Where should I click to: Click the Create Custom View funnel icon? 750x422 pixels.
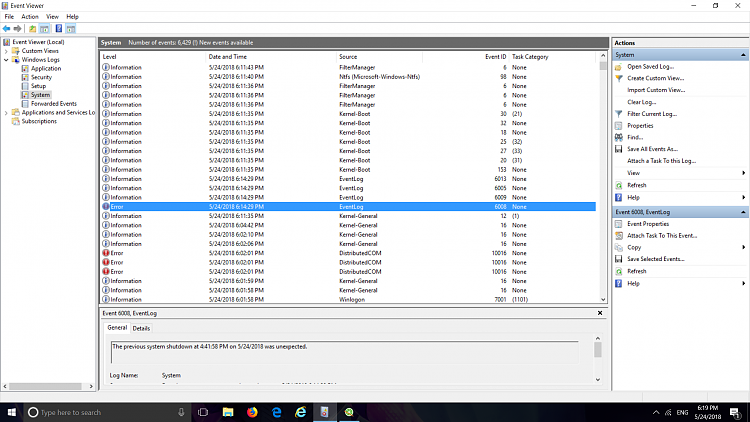tap(618, 78)
